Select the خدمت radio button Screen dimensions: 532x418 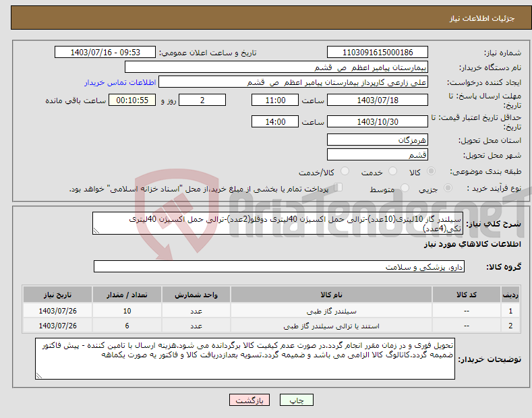[392, 171]
